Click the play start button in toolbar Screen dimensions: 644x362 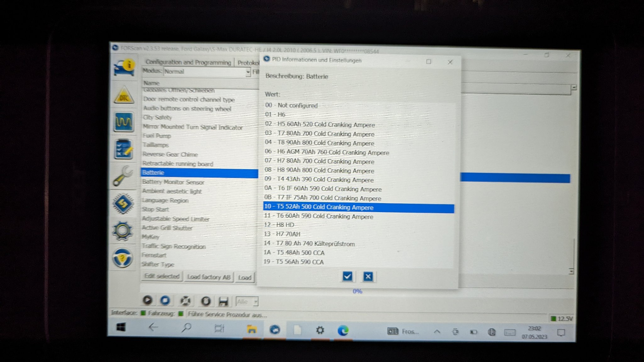(x=147, y=300)
